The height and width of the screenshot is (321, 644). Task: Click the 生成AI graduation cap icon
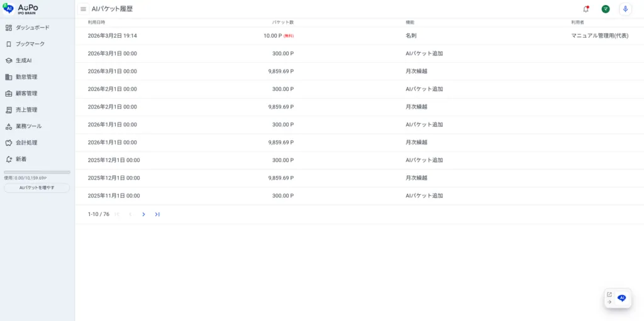[x=9, y=60]
